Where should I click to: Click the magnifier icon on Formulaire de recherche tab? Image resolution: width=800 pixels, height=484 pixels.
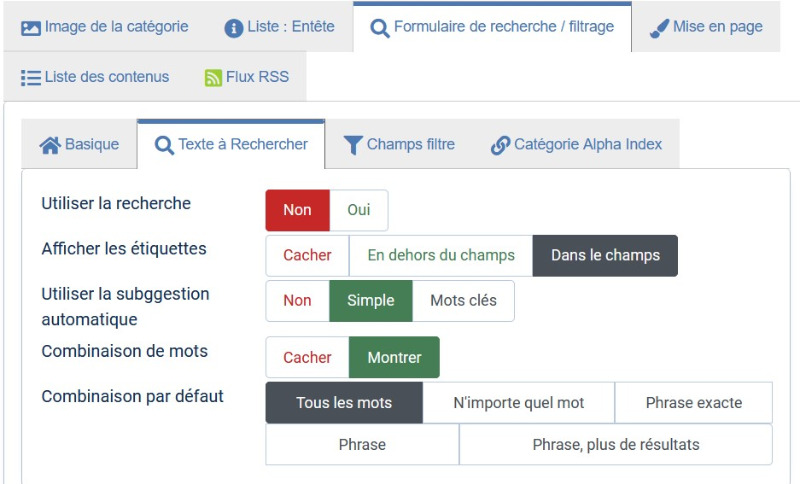tap(380, 29)
